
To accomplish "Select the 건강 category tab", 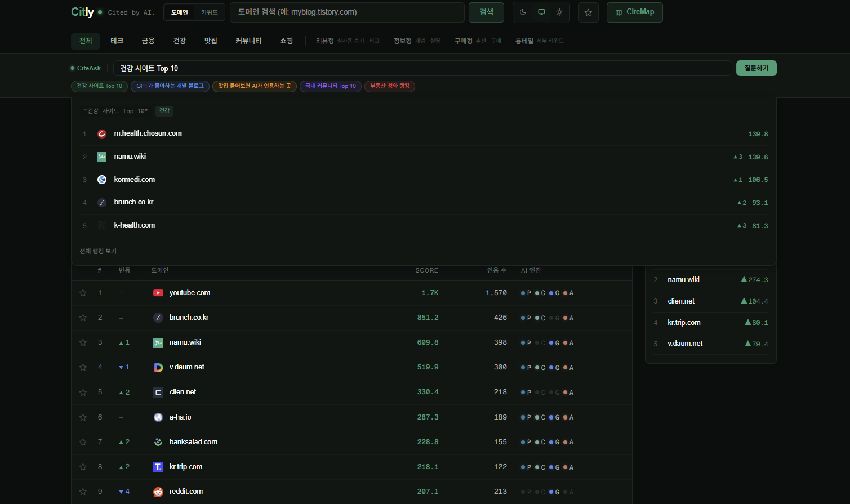I will pyautogui.click(x=179, y=41).
